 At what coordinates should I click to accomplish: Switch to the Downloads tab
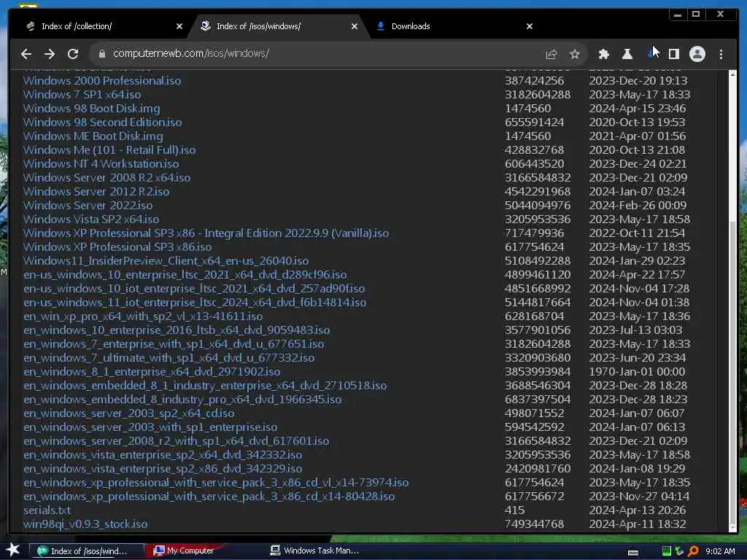pos(452,26)
